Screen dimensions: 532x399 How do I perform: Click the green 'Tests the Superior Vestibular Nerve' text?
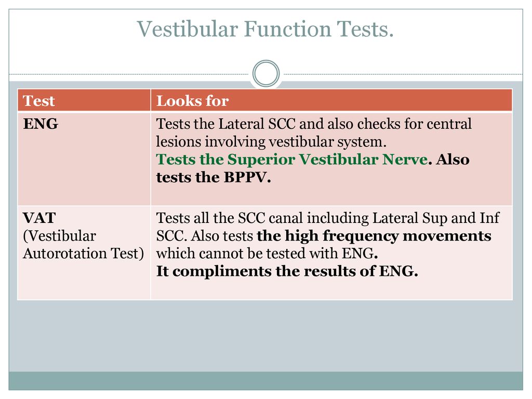[292, 159]
